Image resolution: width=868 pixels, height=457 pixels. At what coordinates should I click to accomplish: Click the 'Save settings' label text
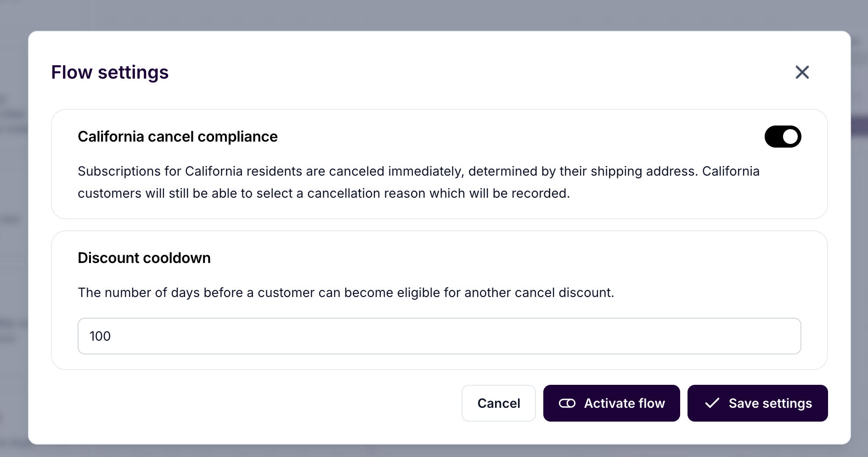pos(770,403)
